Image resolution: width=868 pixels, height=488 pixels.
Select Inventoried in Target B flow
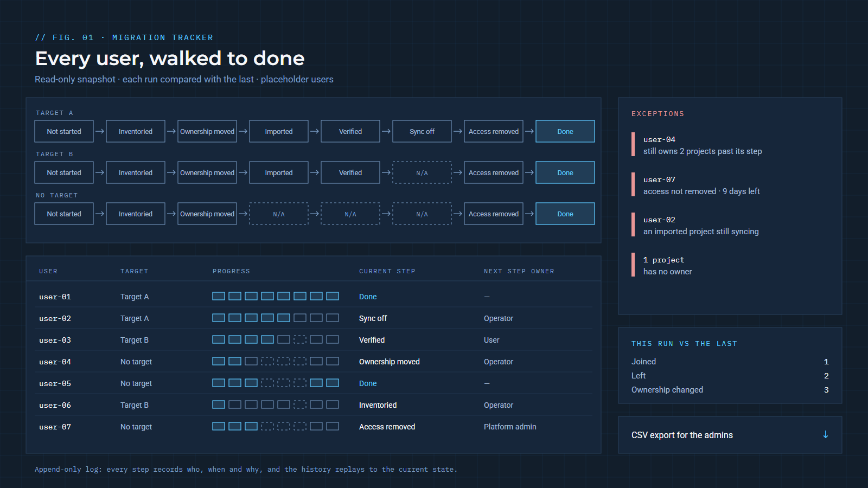point(136,172)
